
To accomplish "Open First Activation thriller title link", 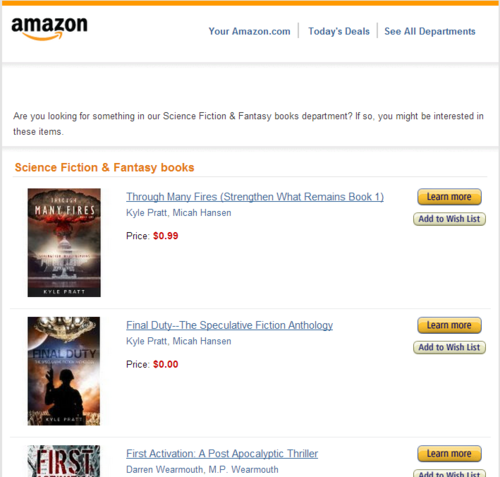I will (x=222, y=454).
